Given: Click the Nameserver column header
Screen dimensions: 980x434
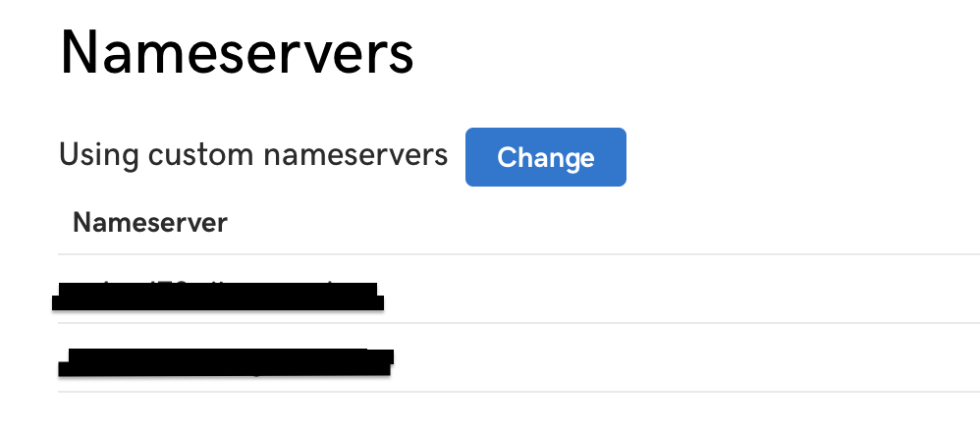Looking at the screenshot, I should click(150, 222).
